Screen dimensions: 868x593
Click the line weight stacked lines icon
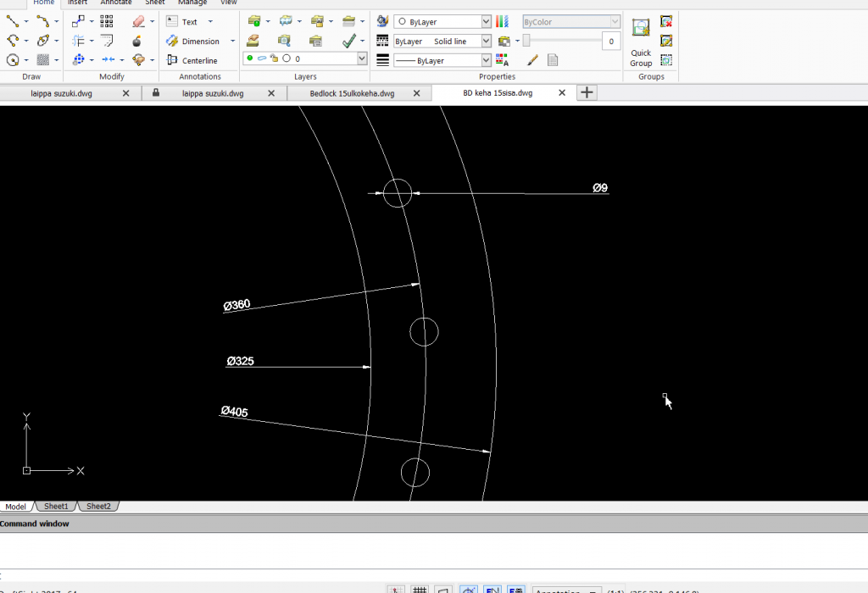pos(382,60)
